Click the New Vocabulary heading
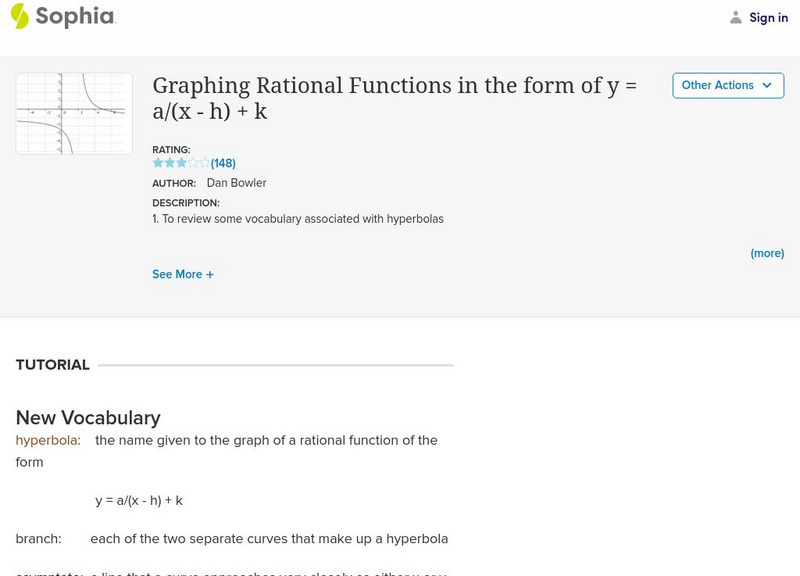This screenshot has width=800, height=576. click(88, 417)
